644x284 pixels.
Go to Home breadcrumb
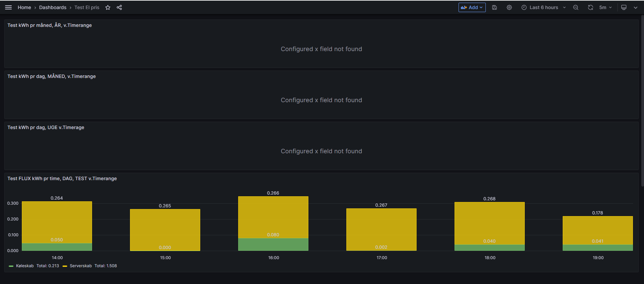24,7
